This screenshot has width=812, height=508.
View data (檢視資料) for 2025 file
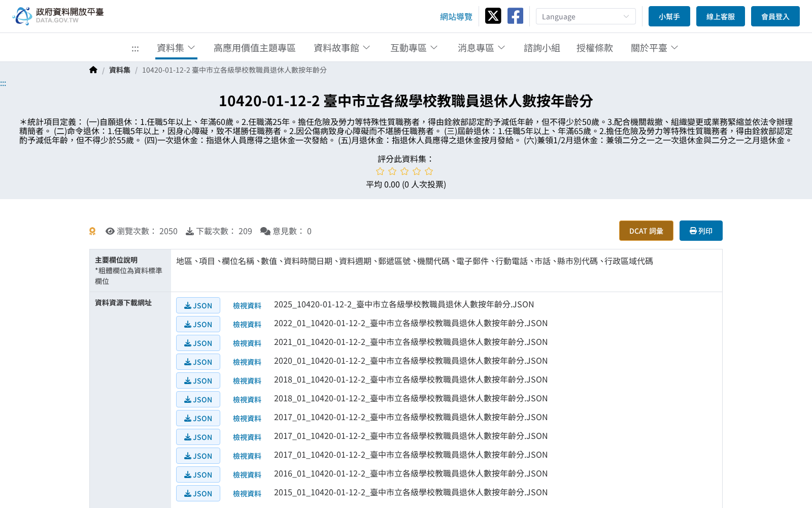247,305
